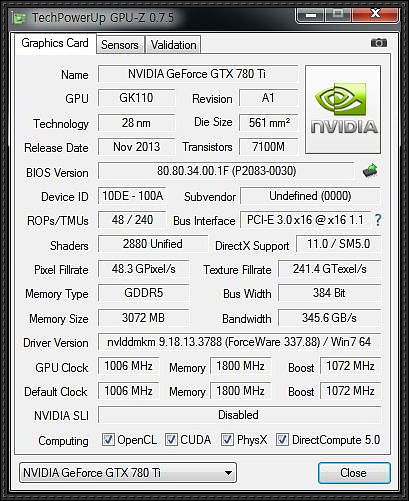The height and width of the screenshot is (501, 409).
Task: Click the Memory Type field GDDR5
Action: tap(143, 293)
